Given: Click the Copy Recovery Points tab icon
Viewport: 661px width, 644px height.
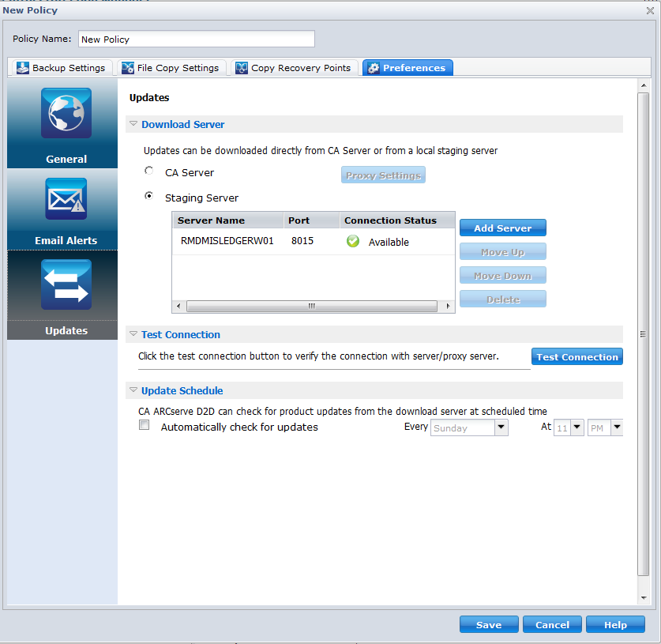Looking at the screenshot, I should (240, 67).
